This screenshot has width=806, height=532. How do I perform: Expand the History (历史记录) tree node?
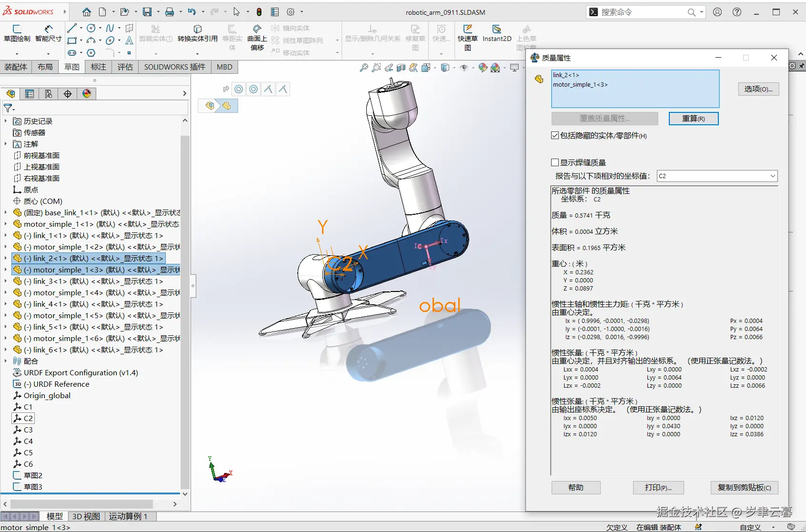[x=6, y=121]
